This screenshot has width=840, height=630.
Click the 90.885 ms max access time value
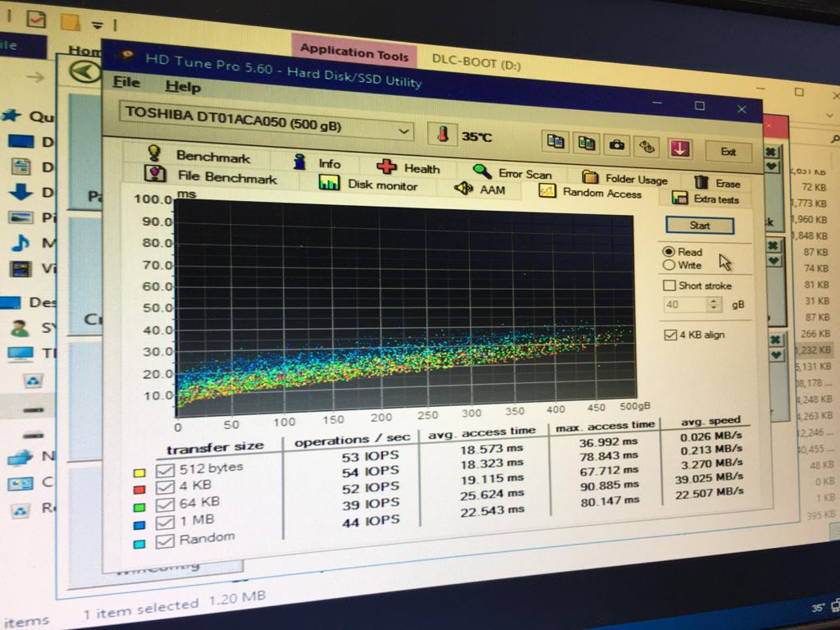(609, 486)
